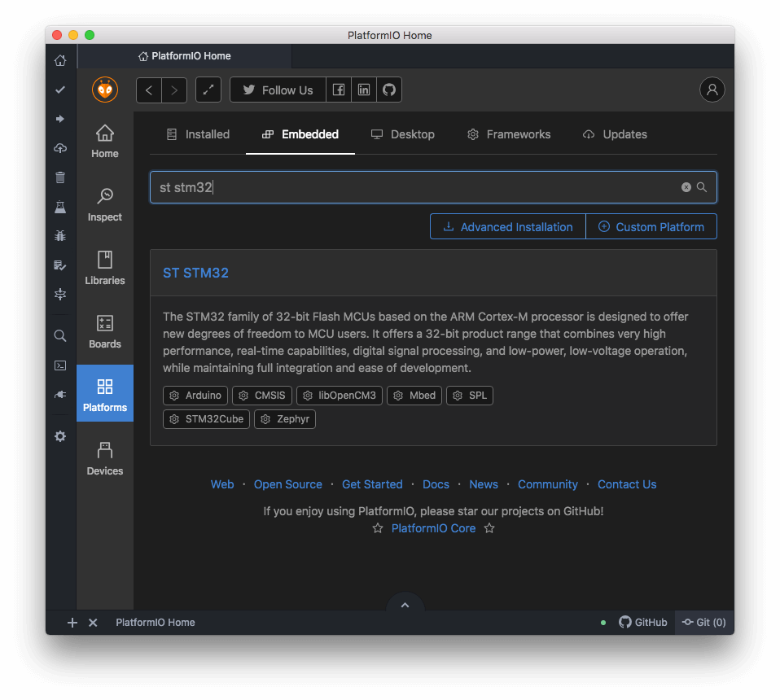The height and width of the screenshot is (700, 780).
Task: Open the ST STM32 platform title link
Action: 195,273
